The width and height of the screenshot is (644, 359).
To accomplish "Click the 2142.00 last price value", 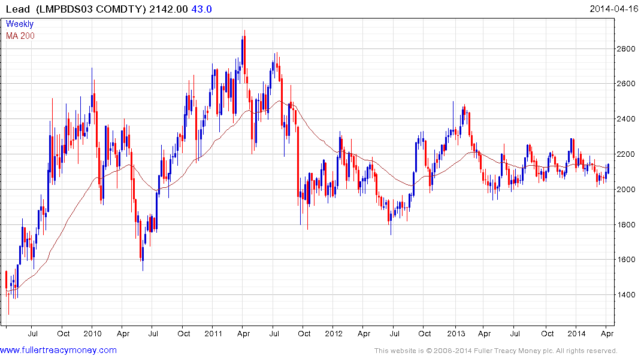I will click(168, 9).
